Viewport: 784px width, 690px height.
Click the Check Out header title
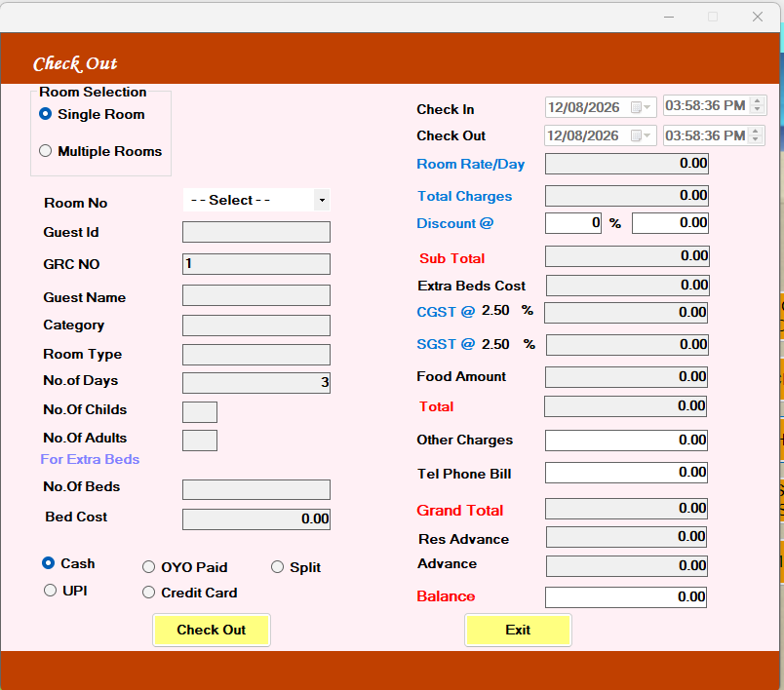pyautogui.click(x=75, y=64)
